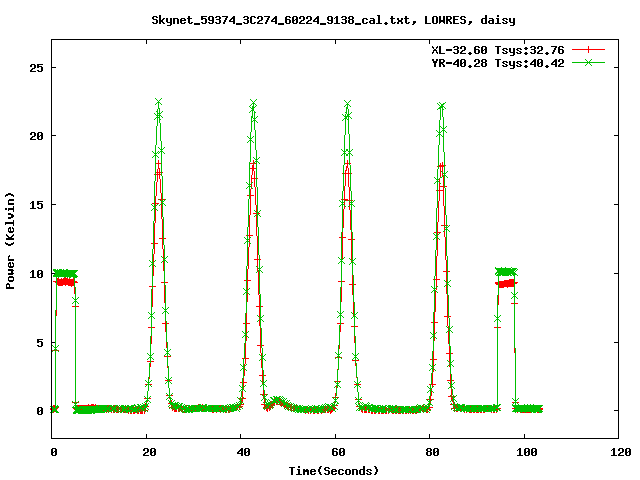Click the x-axis tick label 100
The image size is (640, 480).
[527, 452]
